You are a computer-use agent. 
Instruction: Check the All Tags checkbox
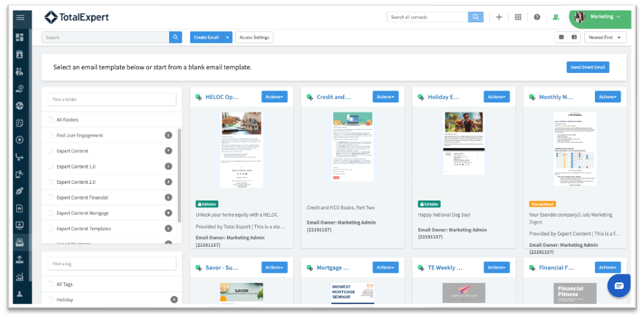(x=50, y=284)
